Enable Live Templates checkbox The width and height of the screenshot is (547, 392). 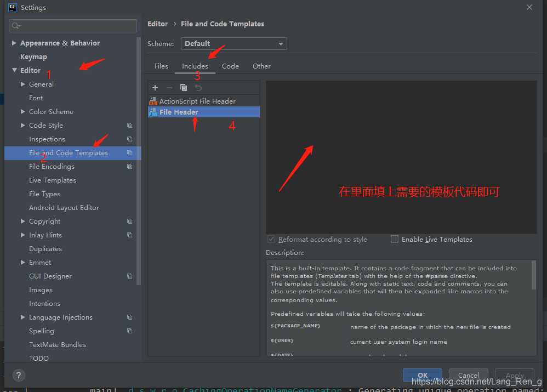coord(395,239)
